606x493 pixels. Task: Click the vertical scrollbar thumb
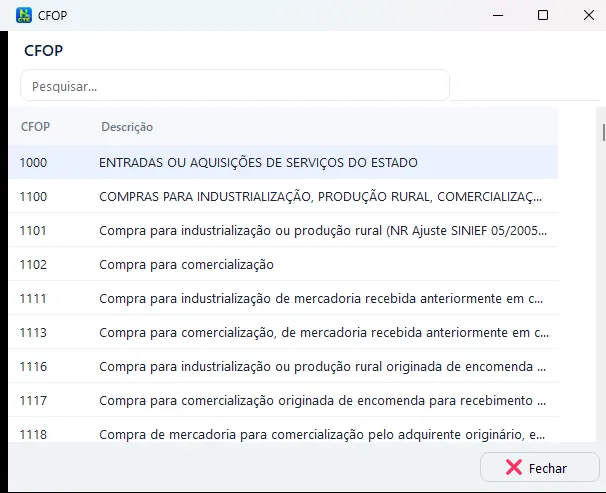click(x=603, y=133)
